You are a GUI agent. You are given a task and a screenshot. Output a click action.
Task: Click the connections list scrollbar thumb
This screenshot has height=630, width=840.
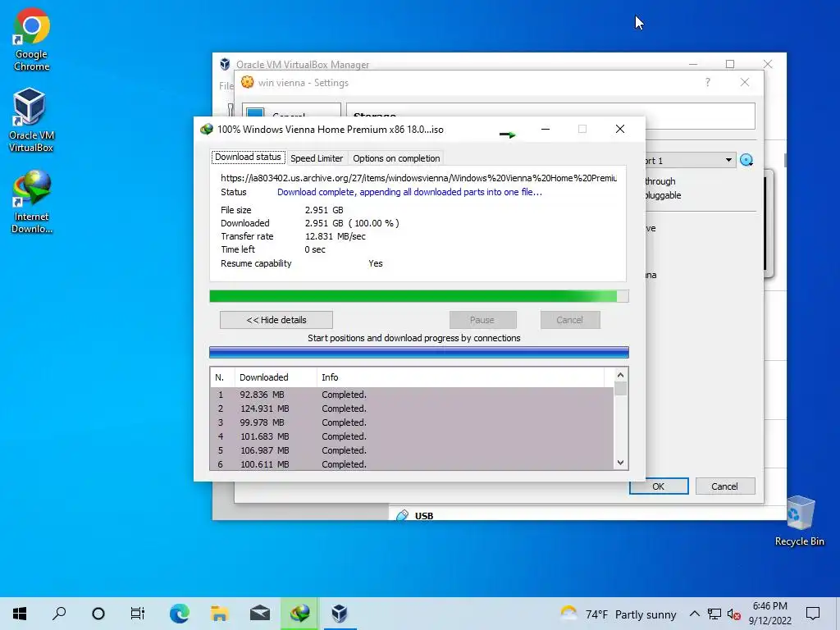[x=620, y=388]
